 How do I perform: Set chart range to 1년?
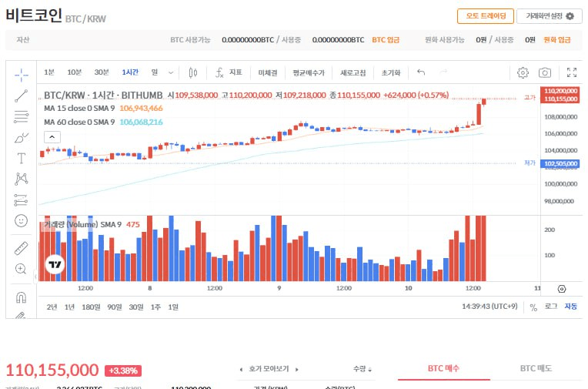pyautogui.click(x=69, y=307)
